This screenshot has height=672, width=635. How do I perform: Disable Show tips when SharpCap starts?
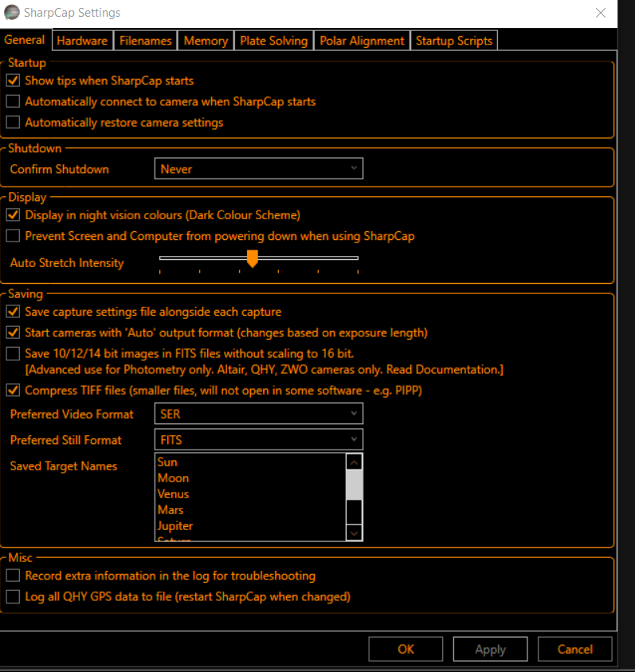pyautogui.click(x=13, y=81)
